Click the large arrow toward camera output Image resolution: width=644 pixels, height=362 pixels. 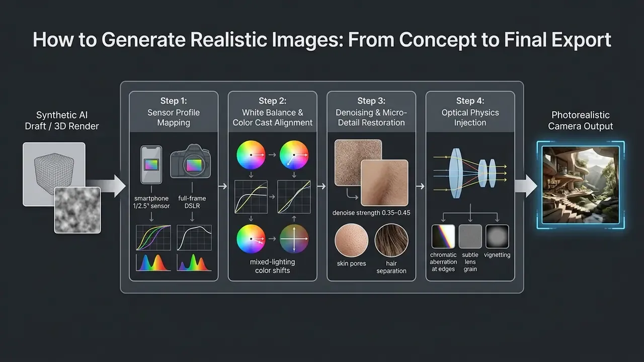click(526, 186)
